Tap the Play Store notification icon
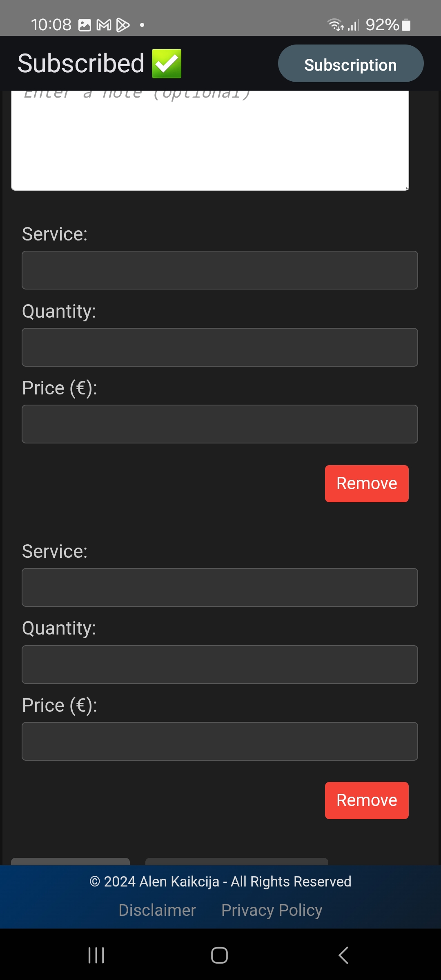441x980 pixels. [123, 25]
